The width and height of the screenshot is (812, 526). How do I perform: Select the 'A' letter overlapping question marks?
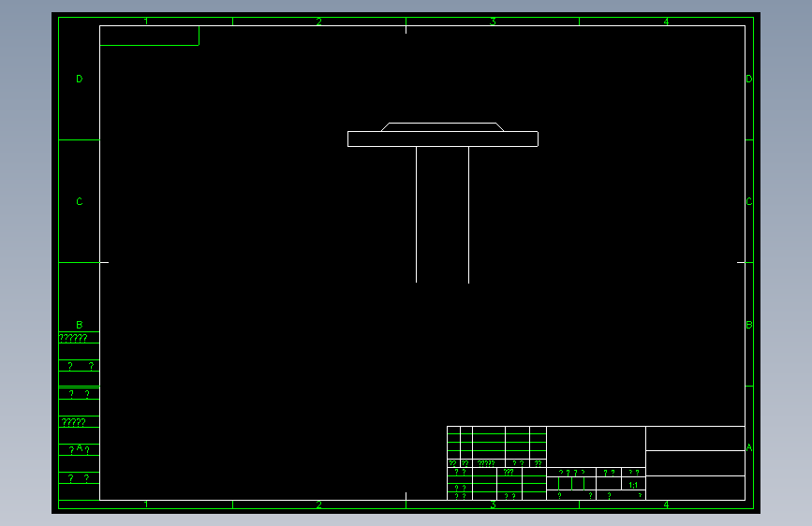[80, 447]
